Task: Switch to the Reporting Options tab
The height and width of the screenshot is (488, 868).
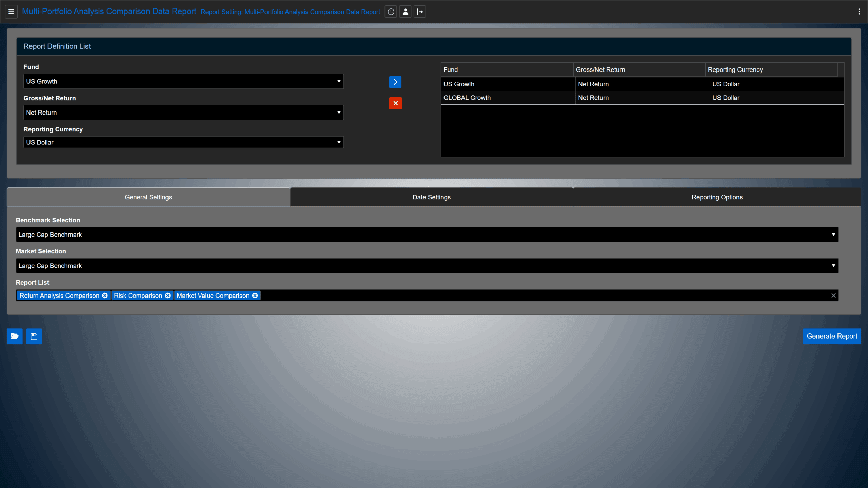Action: click(x=717, y=197)
